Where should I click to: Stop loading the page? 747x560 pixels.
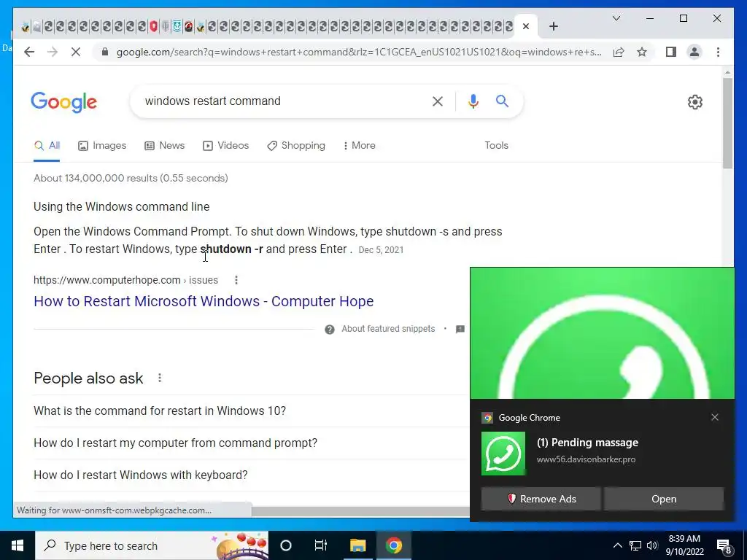[76, 52]
